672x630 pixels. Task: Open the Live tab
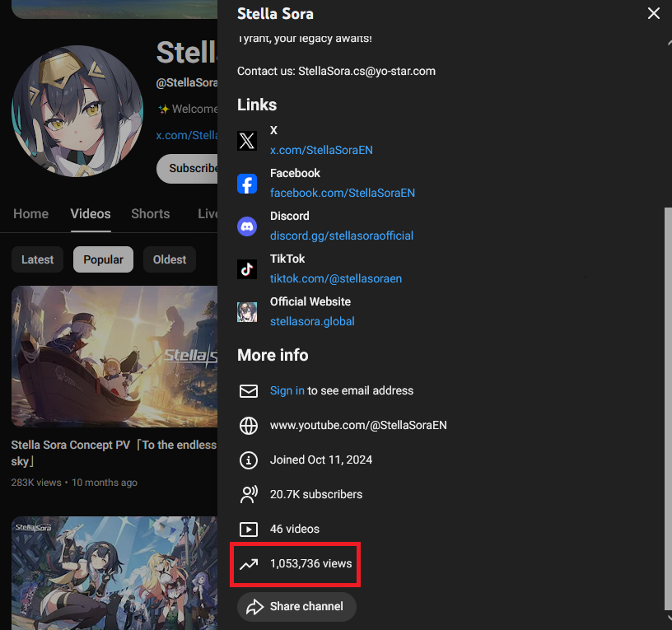pos(208,213)
